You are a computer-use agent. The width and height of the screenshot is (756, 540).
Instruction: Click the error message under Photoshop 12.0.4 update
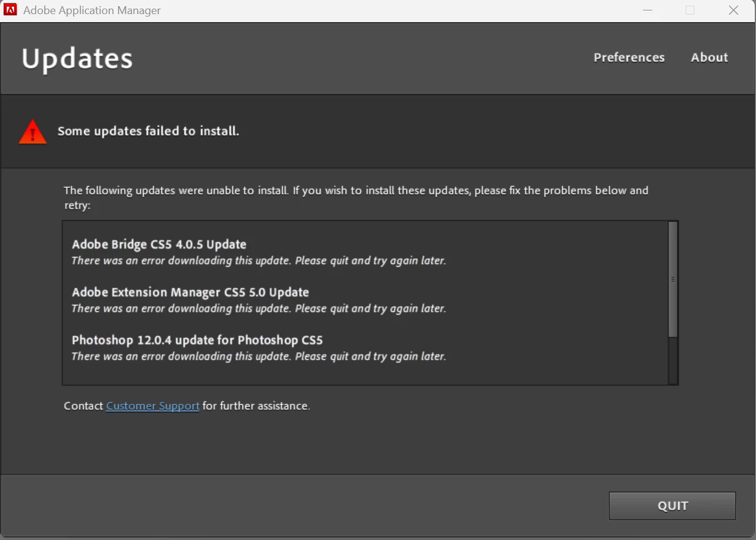coord(259,357)
